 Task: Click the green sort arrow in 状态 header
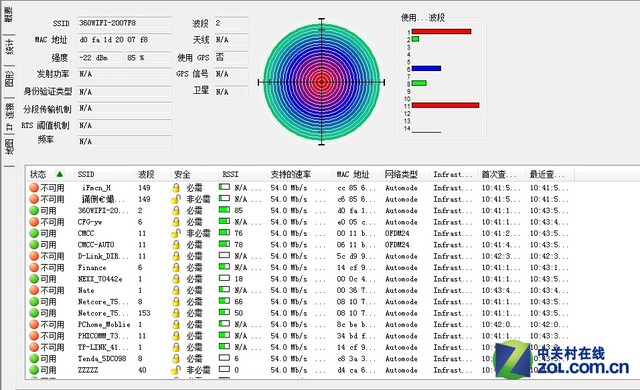click(x=60, y=174)
